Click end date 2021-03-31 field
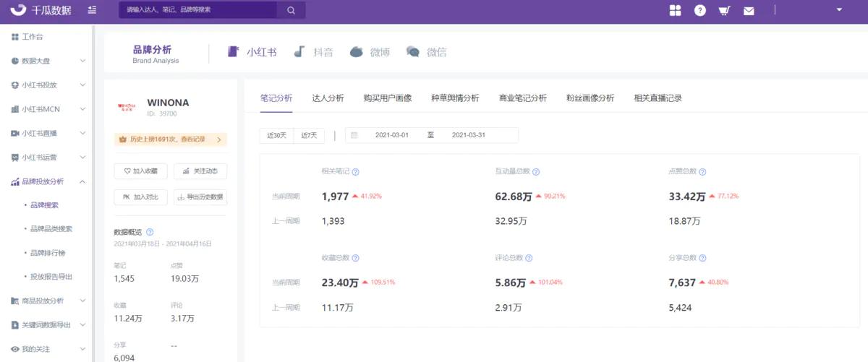Image resolution: width=868 pixels, height=362 pixels. [x=469, y=135]
